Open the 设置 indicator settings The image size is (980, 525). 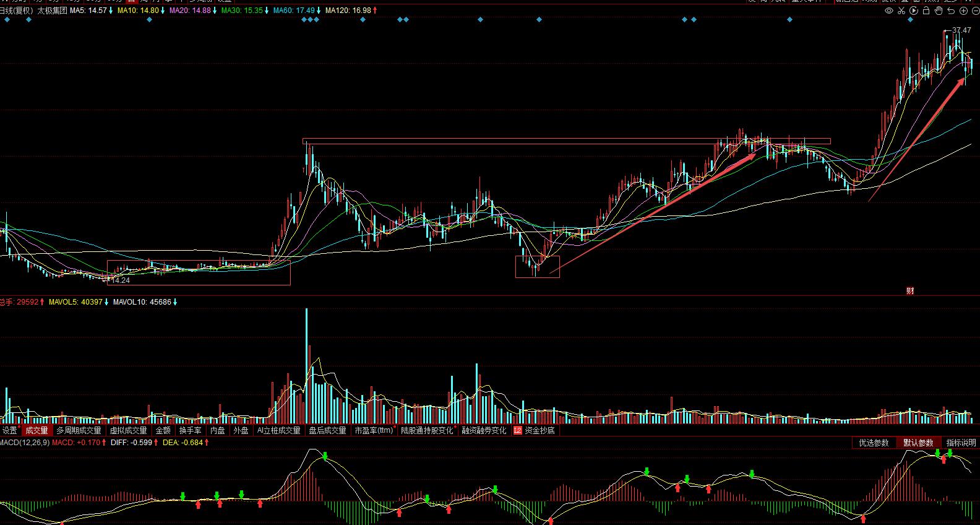pos(10,430)
